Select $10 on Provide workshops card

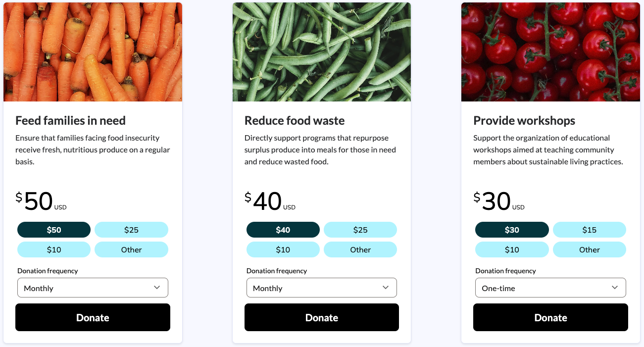[512, 249]
